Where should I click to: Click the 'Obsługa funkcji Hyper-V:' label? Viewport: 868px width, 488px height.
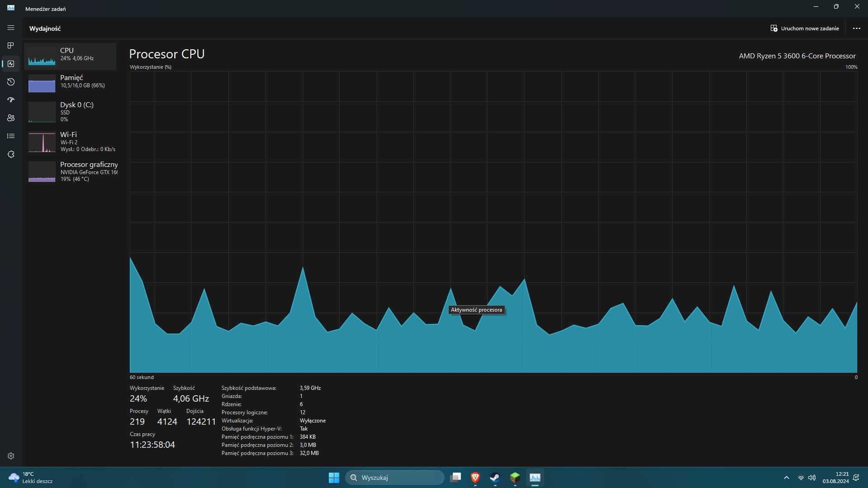(251, 429)
